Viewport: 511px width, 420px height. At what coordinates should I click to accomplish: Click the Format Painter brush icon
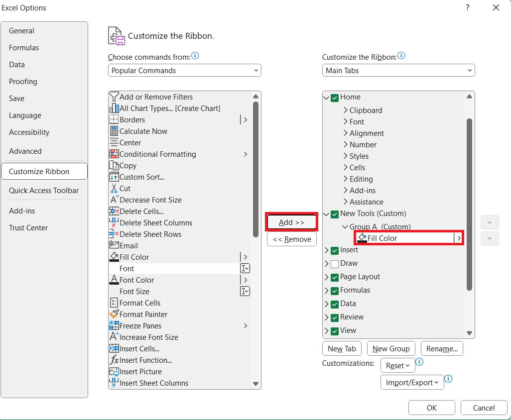coord(114,314)
